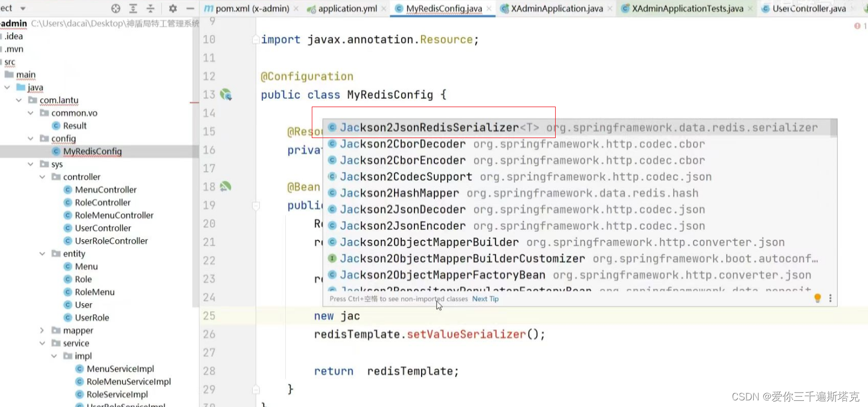Image resolution: width=868 pixels, height=407 pixels.
Task: Open MenuController in project tree
Action: point(100,189)
